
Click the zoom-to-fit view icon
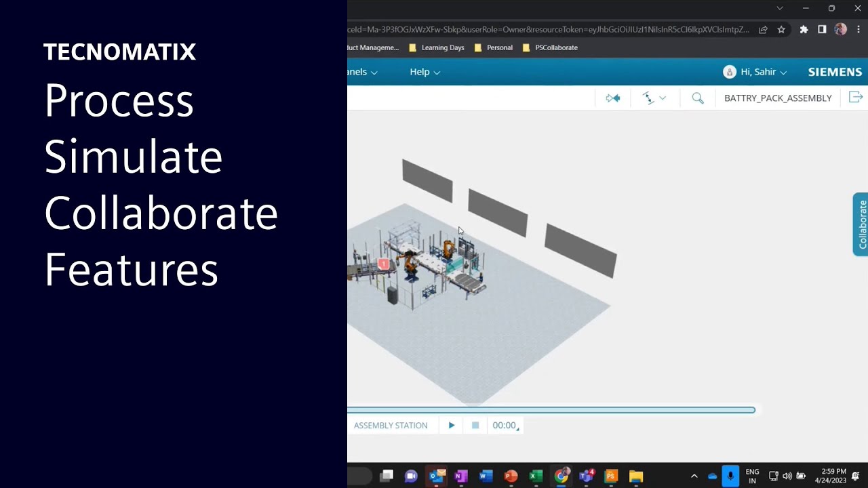coord(613,98)
